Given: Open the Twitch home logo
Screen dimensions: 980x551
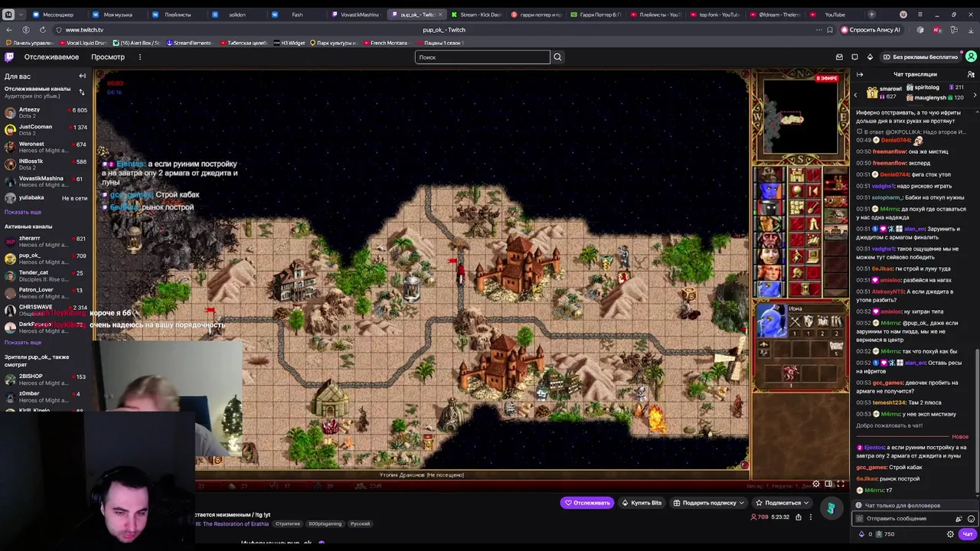Looking at the screenshot, I should pos(9,57).
